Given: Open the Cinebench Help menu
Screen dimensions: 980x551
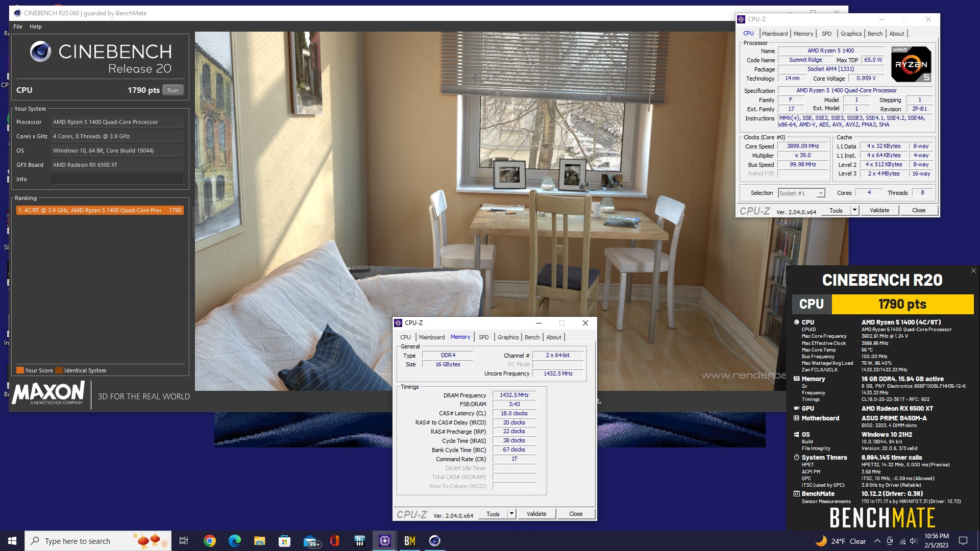Looking at the screenshot, I should 35,27.
